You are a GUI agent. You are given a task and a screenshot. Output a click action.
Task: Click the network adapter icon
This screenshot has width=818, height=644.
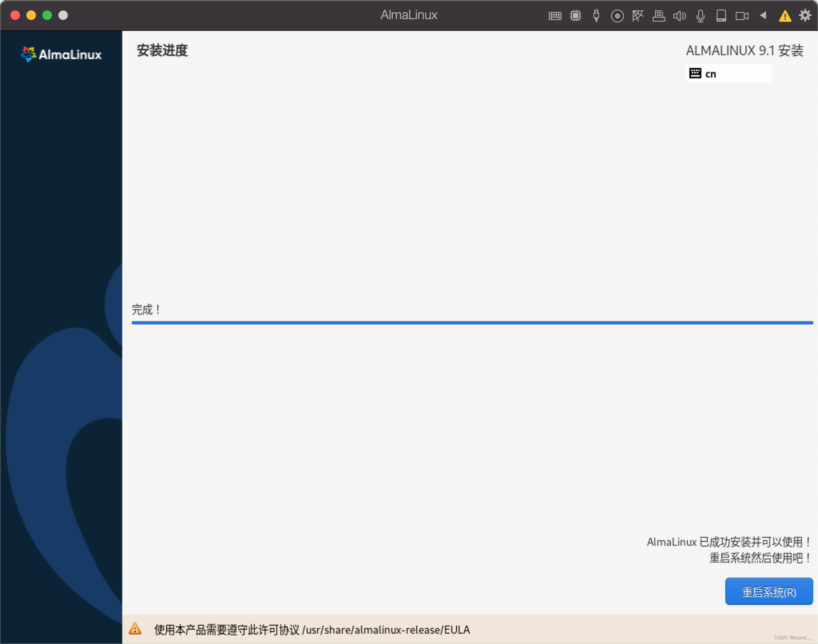638,15
